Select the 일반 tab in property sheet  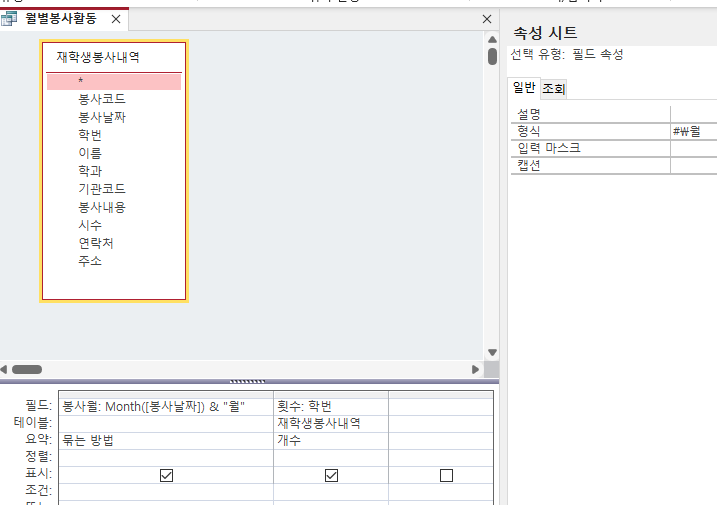[524, 89]
